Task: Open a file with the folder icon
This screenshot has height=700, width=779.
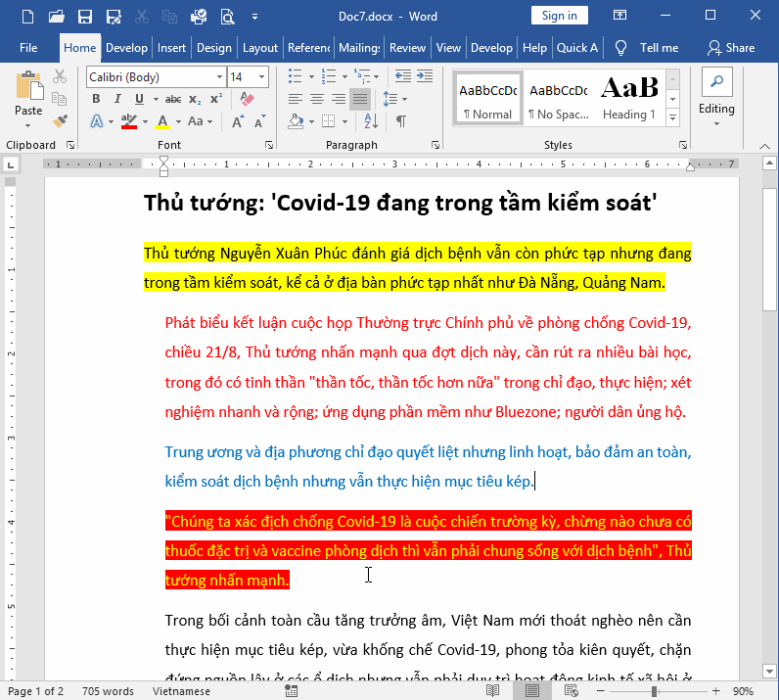Action: pyautogui.click(x=56, y=17)
